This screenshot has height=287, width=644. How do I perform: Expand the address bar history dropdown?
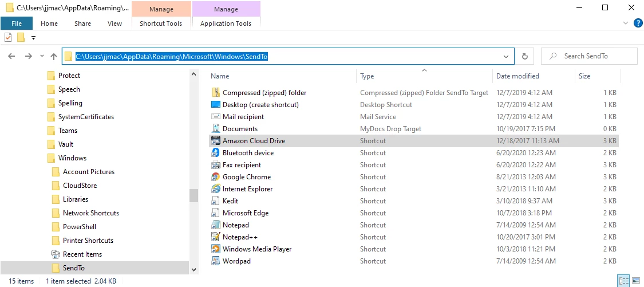[x=506, y=56]
